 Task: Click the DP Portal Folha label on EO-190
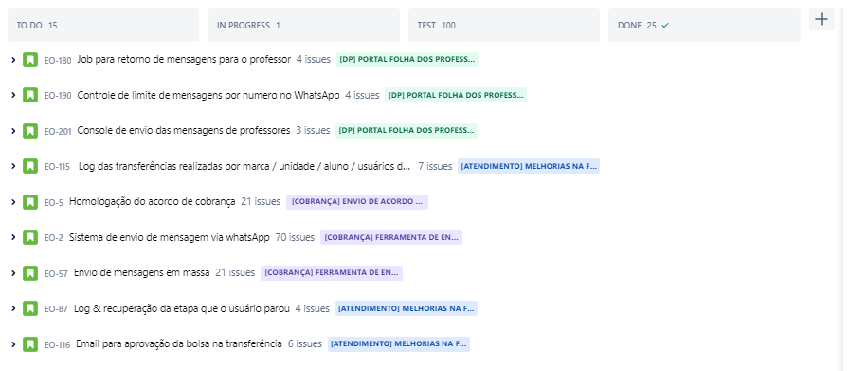tap(456, 95)
